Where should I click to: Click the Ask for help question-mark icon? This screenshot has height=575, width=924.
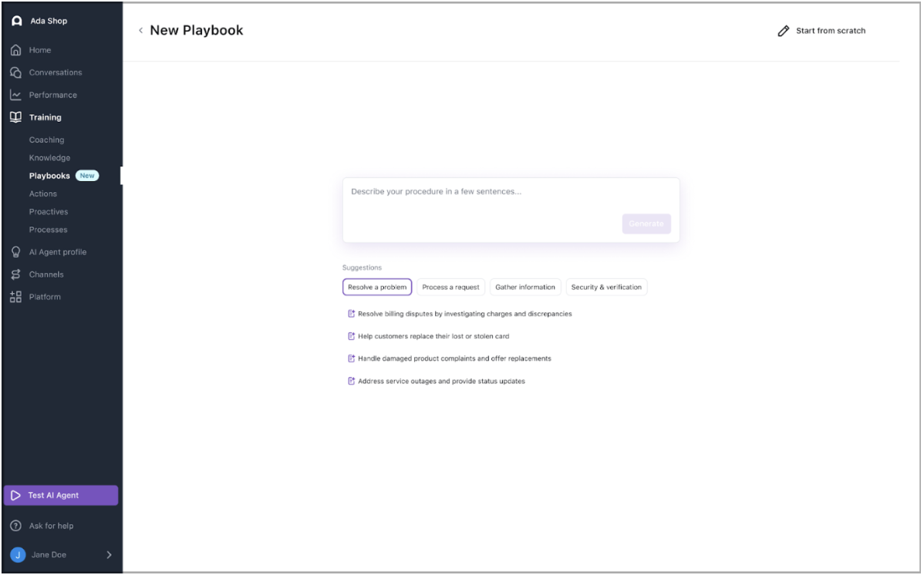[16, 526]
